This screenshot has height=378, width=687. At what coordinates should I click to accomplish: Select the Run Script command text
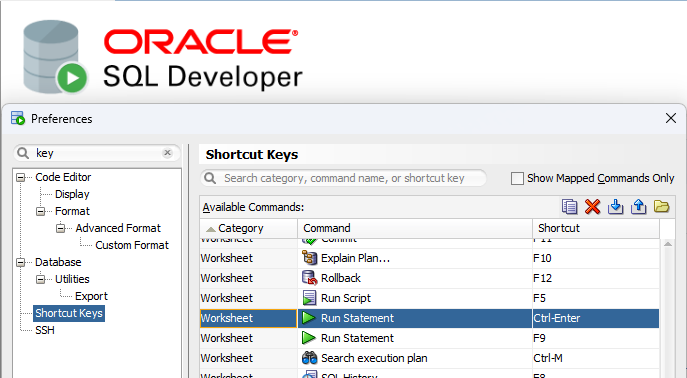point(346,298)
